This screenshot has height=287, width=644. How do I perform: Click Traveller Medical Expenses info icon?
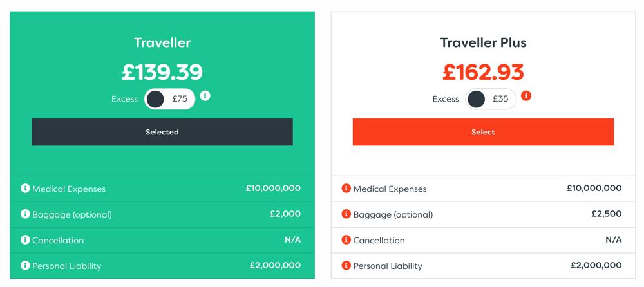pos(25,189)
